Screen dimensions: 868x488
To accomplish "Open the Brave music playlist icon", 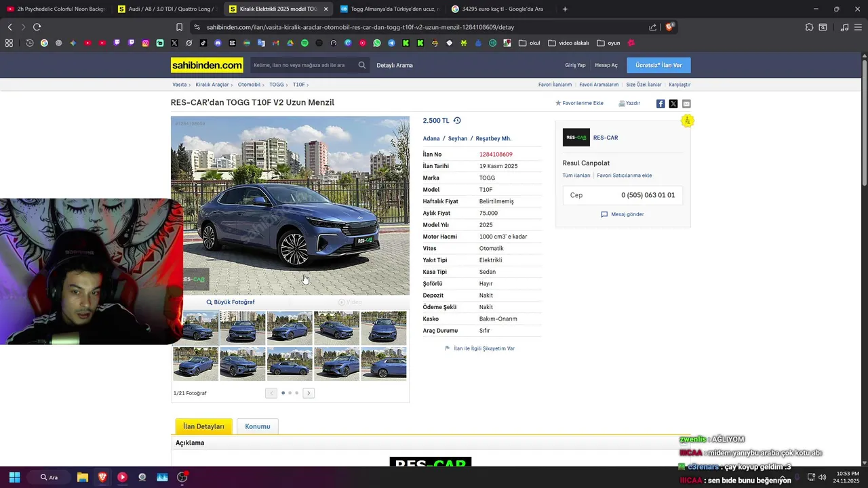I will [x=844, y=27].
